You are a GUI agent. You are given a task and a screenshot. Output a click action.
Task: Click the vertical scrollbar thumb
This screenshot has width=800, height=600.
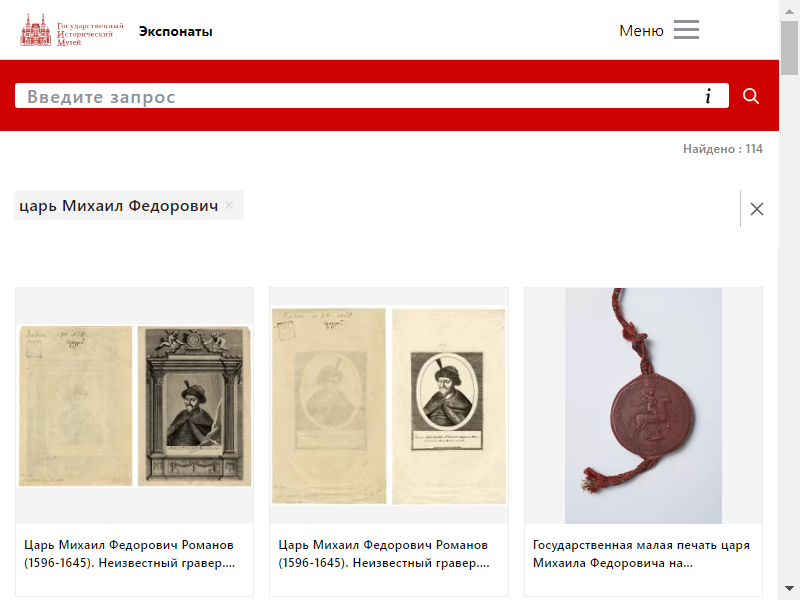click(x=789, y=48)
